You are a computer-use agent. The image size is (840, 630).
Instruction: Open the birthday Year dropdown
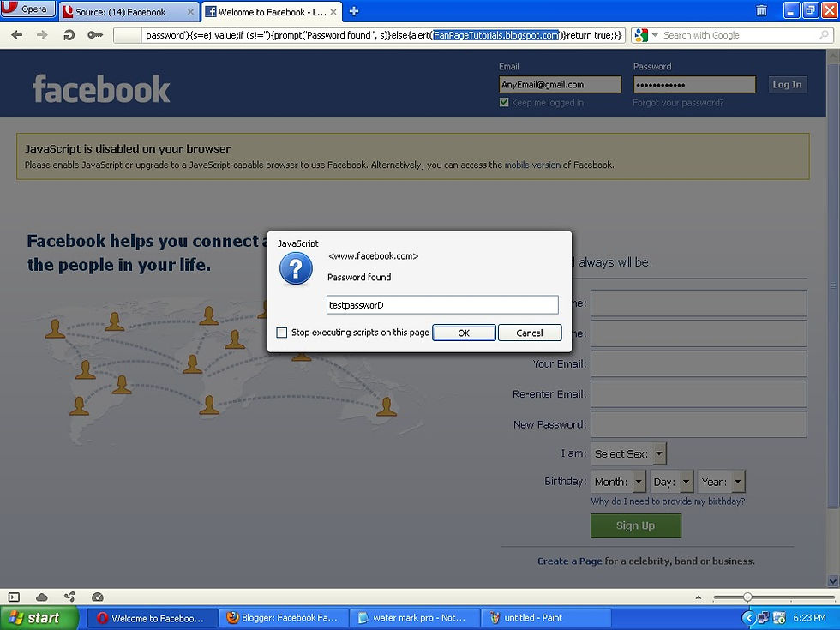tap(721, 482)
